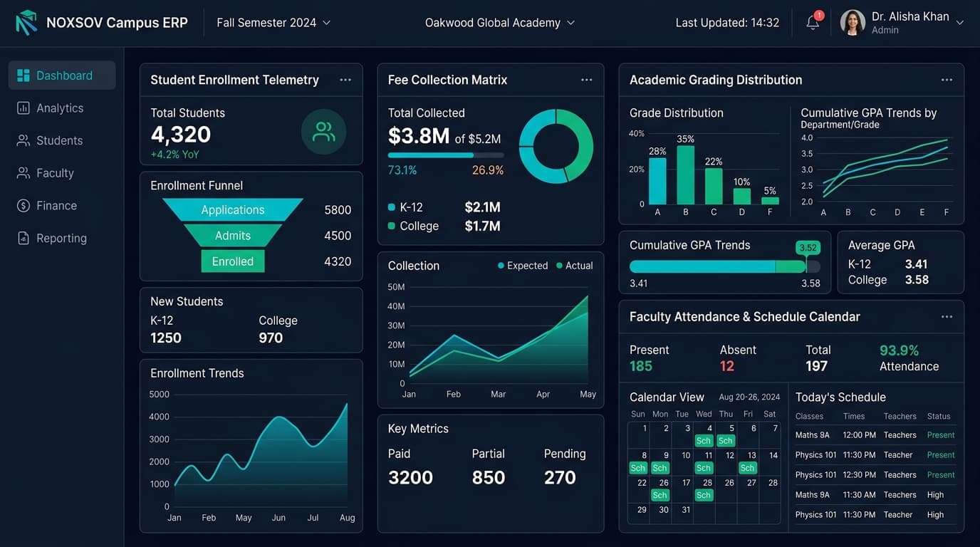Expand the Fall Semester 2024 dropdown
The height and width of the screenshot is (547, 980).
tap(273, 23)
